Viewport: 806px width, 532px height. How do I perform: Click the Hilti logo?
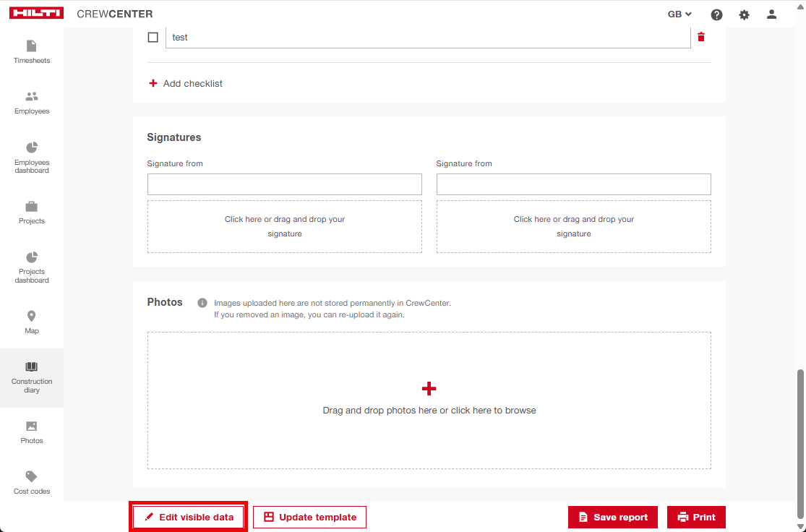(x=36, y=14)
